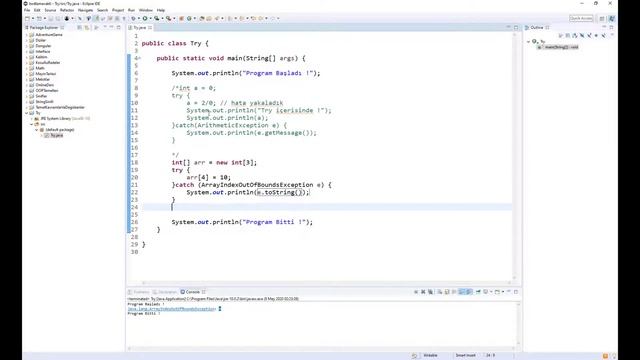Click Collapse All in Package Explorer
Image resolution: width=640 pixels, height=360 pixels.
coord(80,27)
